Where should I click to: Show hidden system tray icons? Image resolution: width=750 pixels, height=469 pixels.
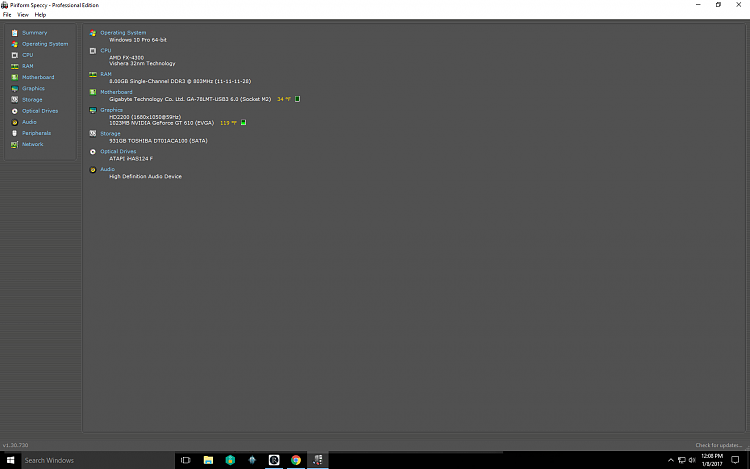point(671,460)
